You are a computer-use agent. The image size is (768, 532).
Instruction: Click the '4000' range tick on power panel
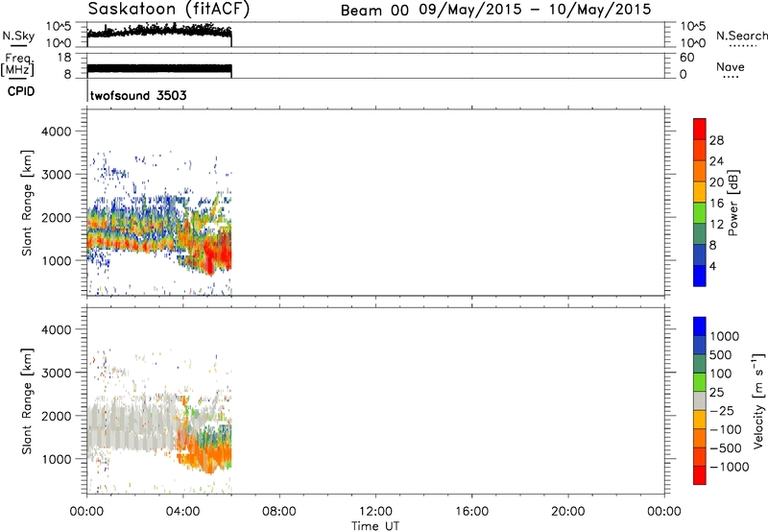click(x=56, y=132)
